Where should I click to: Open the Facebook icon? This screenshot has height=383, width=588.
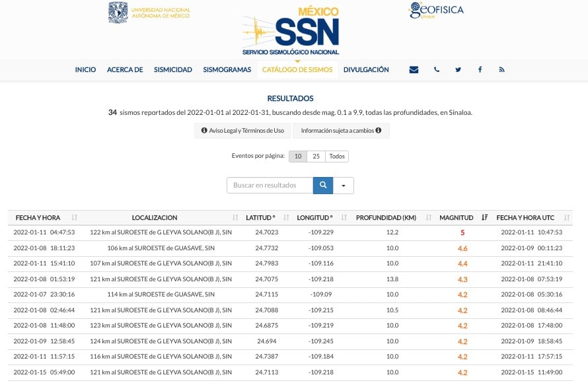click(480, 70)
